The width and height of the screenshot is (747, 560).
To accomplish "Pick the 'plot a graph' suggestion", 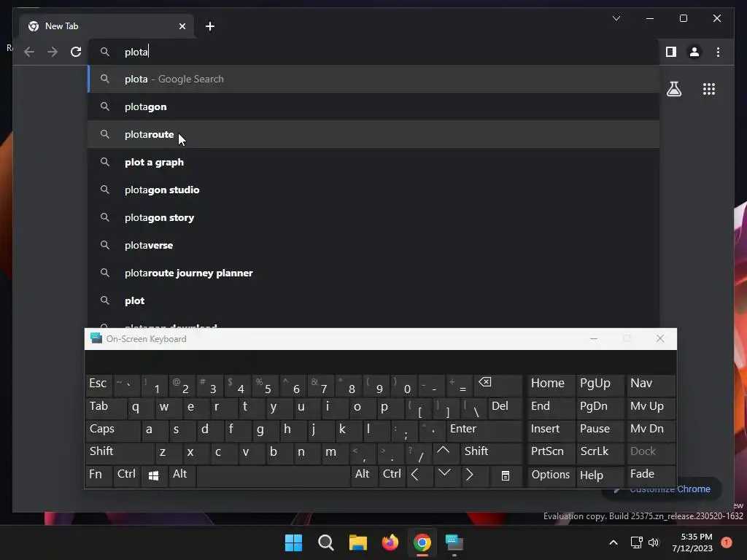I will click(x=373, y=162).
